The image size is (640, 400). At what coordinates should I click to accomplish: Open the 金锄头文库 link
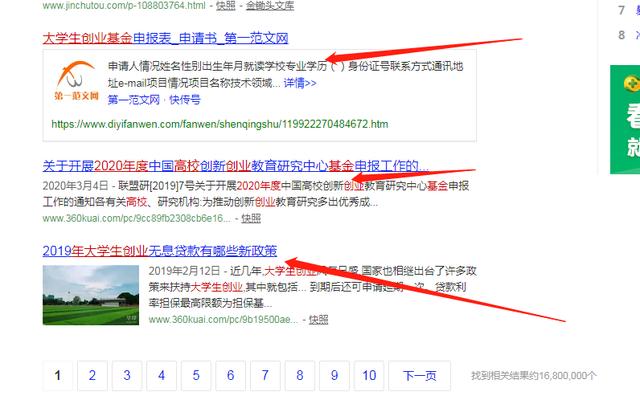pos(270,5)
